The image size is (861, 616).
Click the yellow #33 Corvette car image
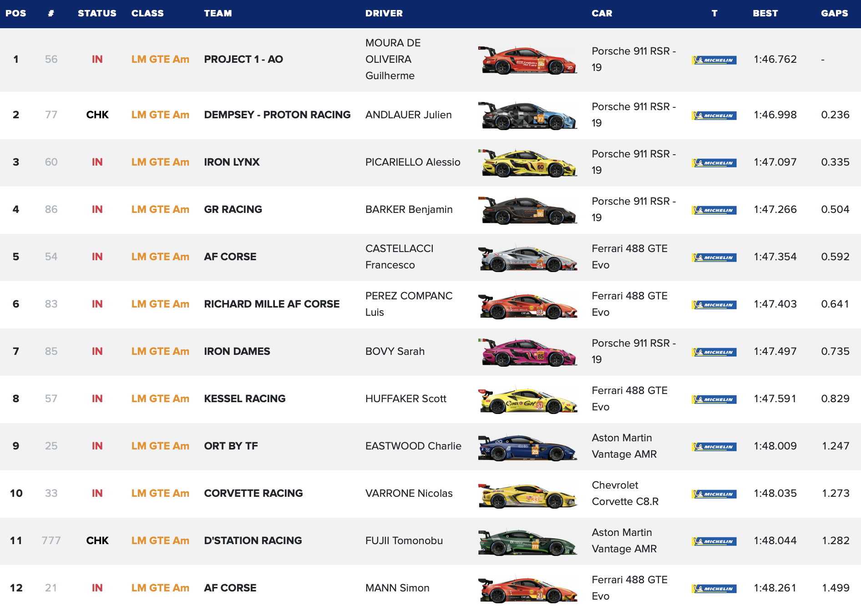click(527, 495)
